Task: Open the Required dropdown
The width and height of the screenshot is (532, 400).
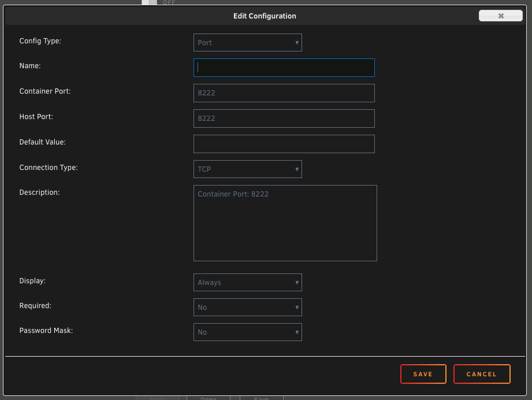Action: pyautogui.click(x=248, y=308)
